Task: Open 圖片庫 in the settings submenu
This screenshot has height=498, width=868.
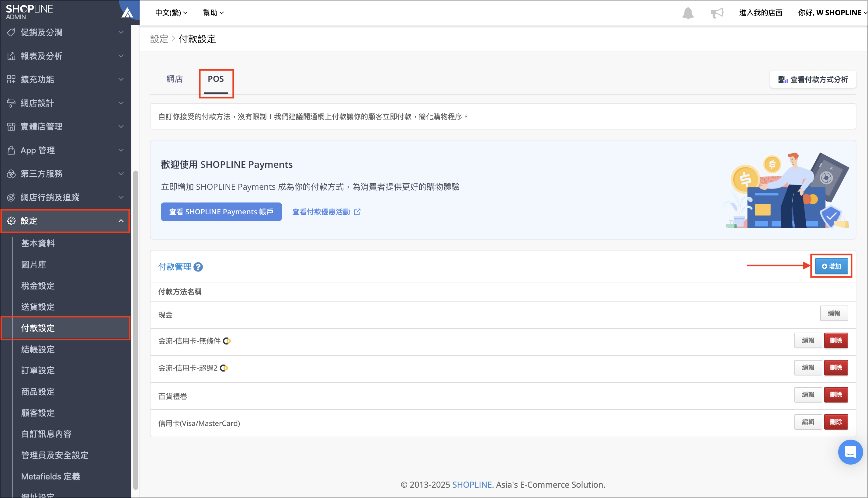Action: 33,265
